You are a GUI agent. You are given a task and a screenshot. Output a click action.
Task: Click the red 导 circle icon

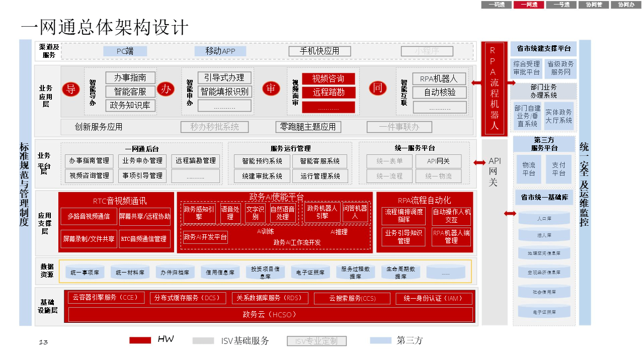71,89
